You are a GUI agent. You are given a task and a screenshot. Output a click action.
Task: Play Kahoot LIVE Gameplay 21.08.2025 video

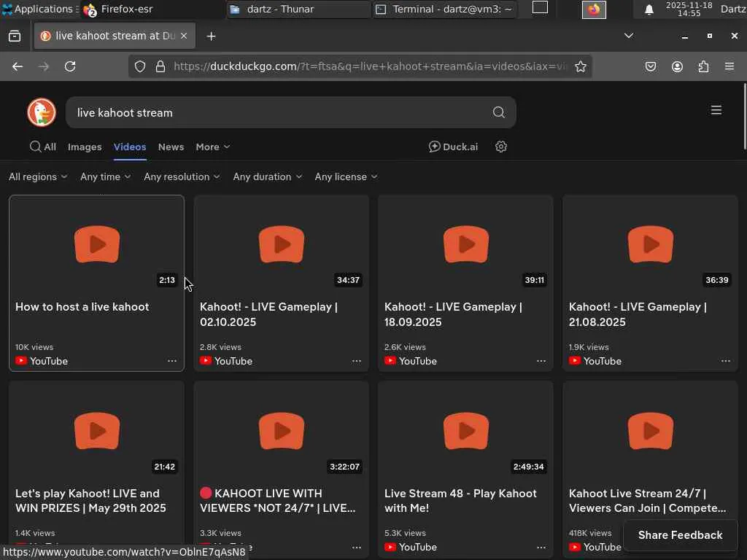651,244
